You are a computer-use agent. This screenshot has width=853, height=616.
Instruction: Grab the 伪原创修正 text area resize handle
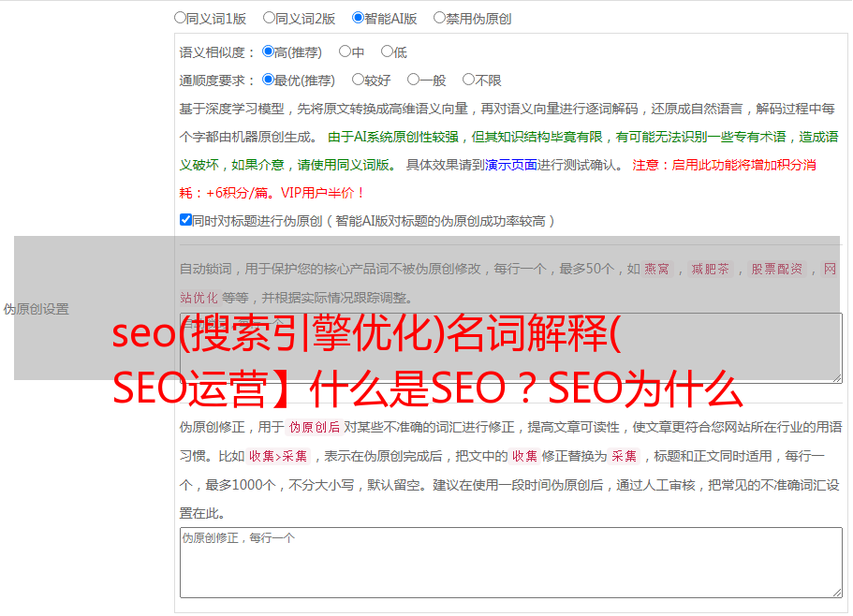tap(837, 593)
